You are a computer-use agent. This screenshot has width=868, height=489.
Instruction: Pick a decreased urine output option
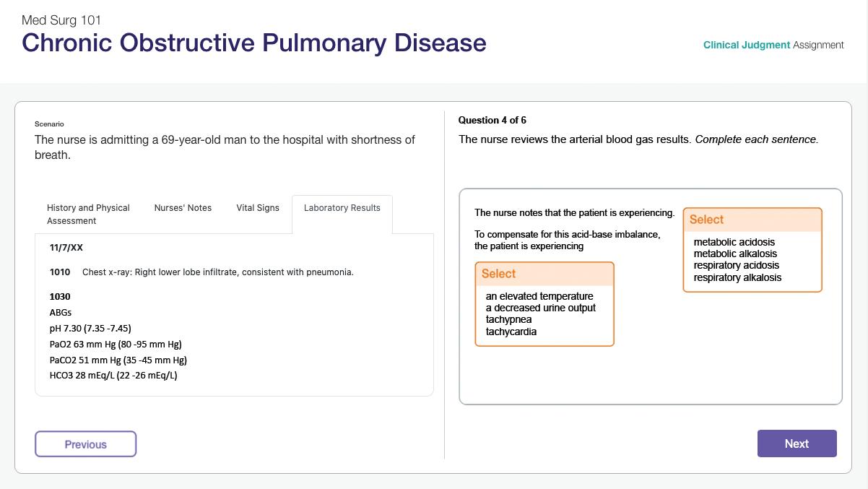pyautogui.click(x=540, y=308)
